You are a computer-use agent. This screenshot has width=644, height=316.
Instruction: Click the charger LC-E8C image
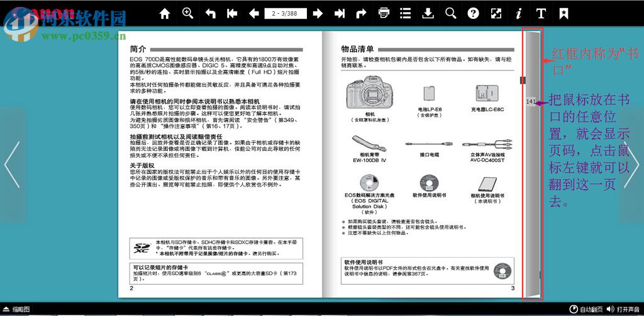[487, 94]
